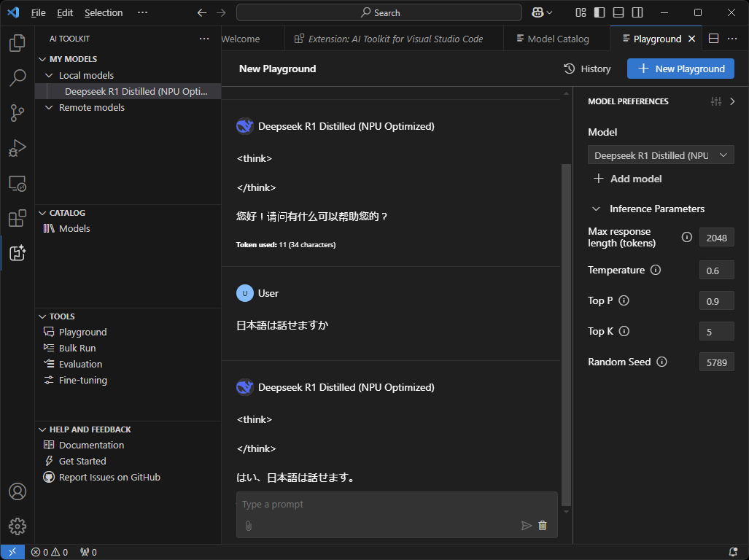The width and height of the screenshot is (749, 560).
Task: Switch to the Model Catalog tab
Action: coord(551,39)
